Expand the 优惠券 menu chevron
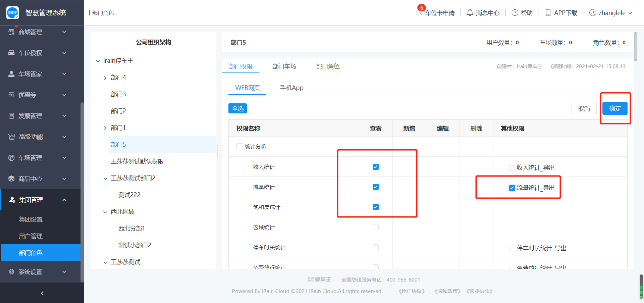 [x=64, y=95]
